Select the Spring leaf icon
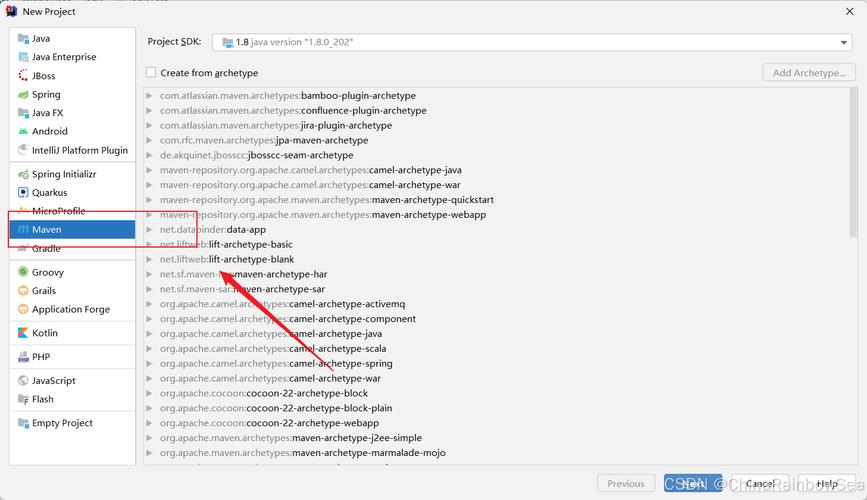Screen dimensions: 867x500 pos(23,95)
